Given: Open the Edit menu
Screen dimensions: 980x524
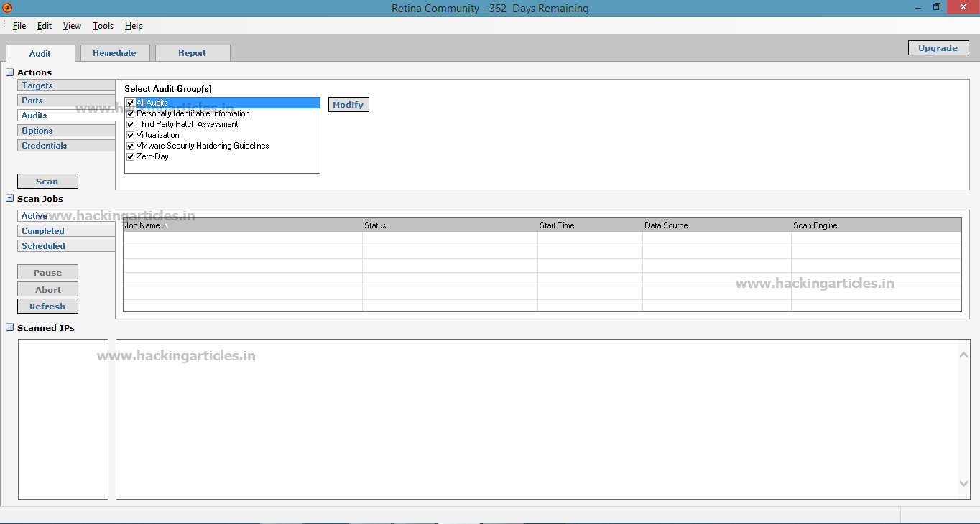Looking at the screenshot, I should point(45,26).
